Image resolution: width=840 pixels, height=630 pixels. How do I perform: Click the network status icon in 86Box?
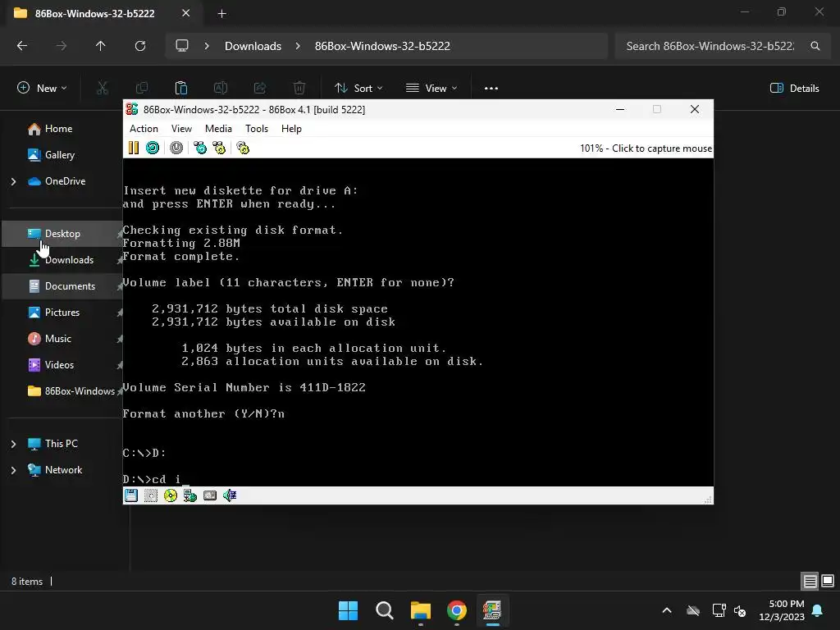point(190,495)
